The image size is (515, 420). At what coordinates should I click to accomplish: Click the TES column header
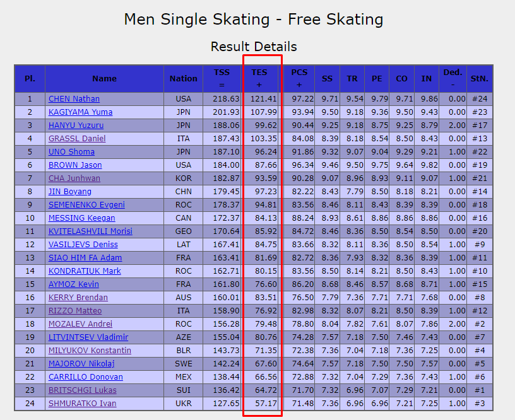pyautogui.click(x=259, y=79)
